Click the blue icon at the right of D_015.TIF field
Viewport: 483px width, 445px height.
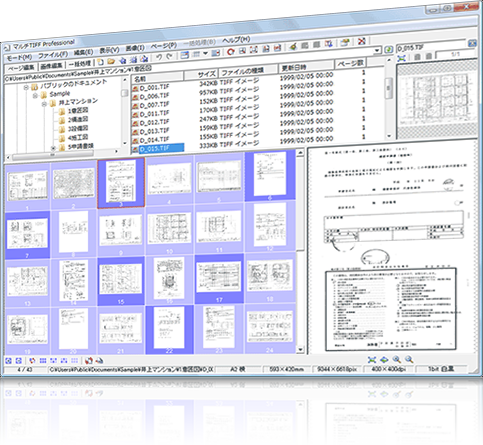[x=472, y=43]
